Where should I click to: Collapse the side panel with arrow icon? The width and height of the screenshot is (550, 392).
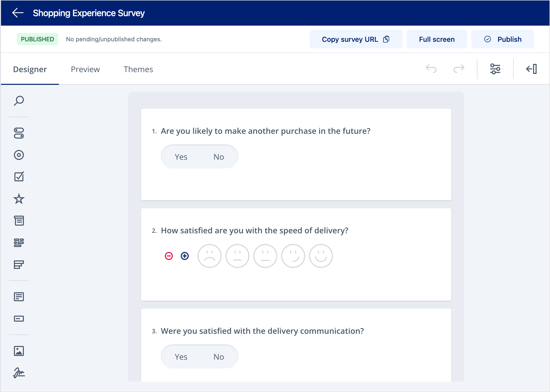(532, 69)
